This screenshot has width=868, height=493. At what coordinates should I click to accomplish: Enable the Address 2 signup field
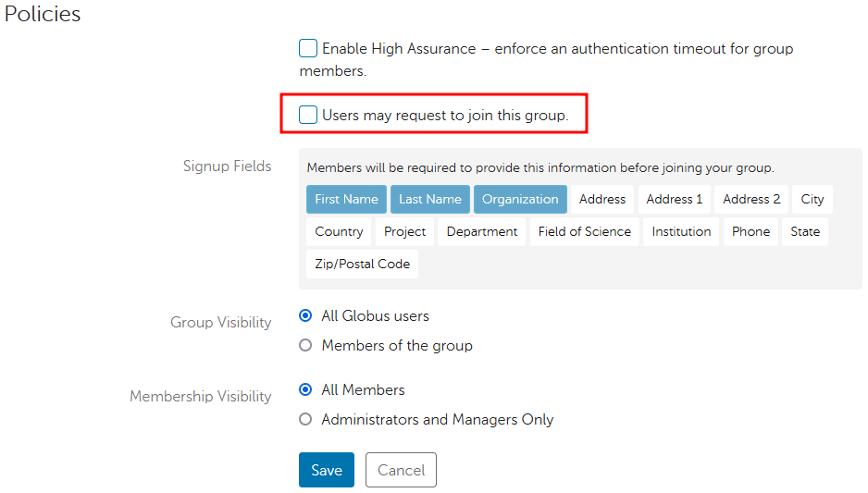(x=751, y=199)
